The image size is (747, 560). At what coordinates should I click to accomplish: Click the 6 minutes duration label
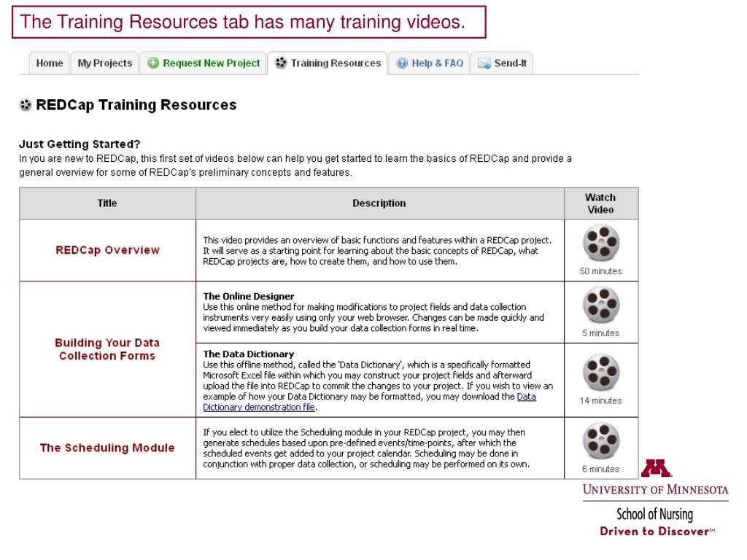click(601, 469)
